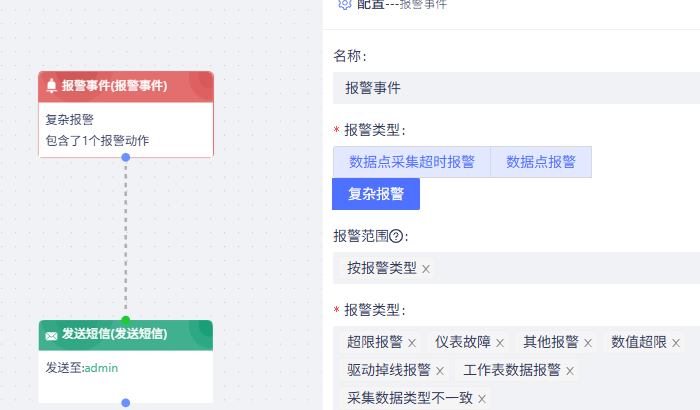Image resolution: width=700 pixels, height=410 pixels.
Task: Click the 名称 input containing 报警事件
Action: click(x=517, y=88)
